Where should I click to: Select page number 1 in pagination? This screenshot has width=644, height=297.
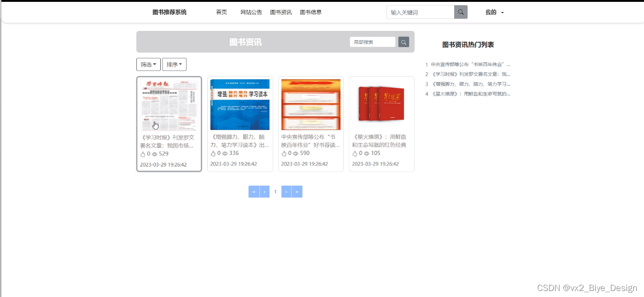(x=275, y=191)
